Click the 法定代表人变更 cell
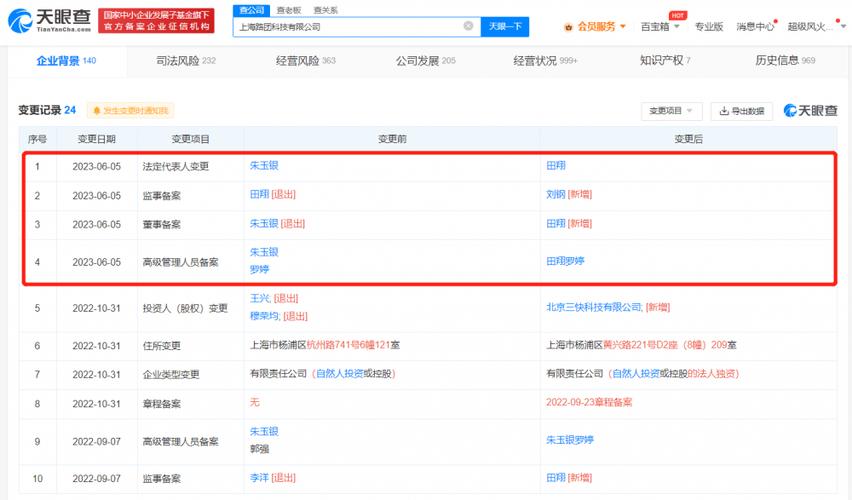Image resolution: width=852 pixels, height=500 pixels. [176, 166]
